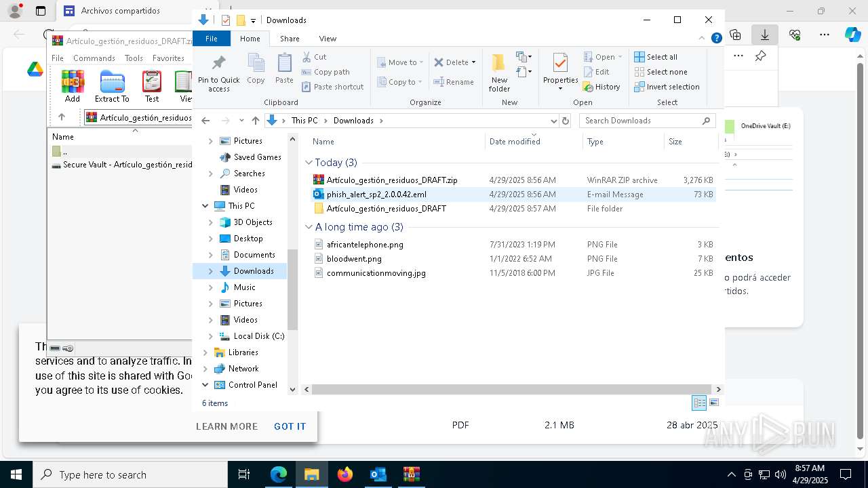Click GOT IT on cookie notice

click(290, 426)
